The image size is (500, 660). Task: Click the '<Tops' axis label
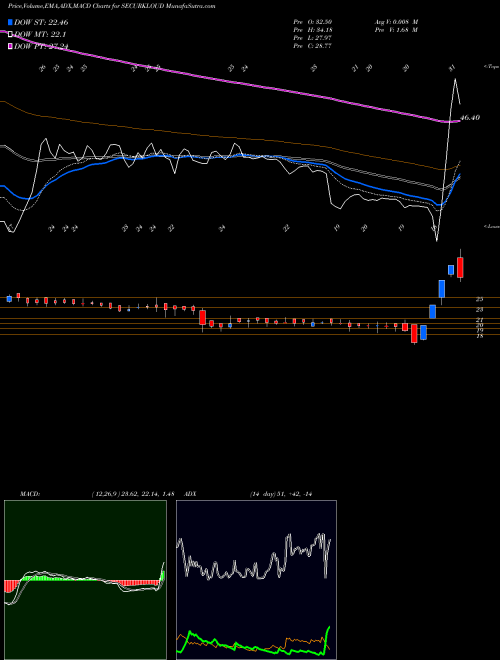[492, 67]
